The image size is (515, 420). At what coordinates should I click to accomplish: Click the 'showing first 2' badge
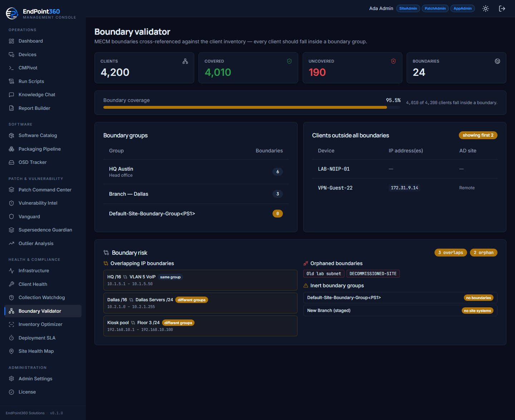click(478, 135)
